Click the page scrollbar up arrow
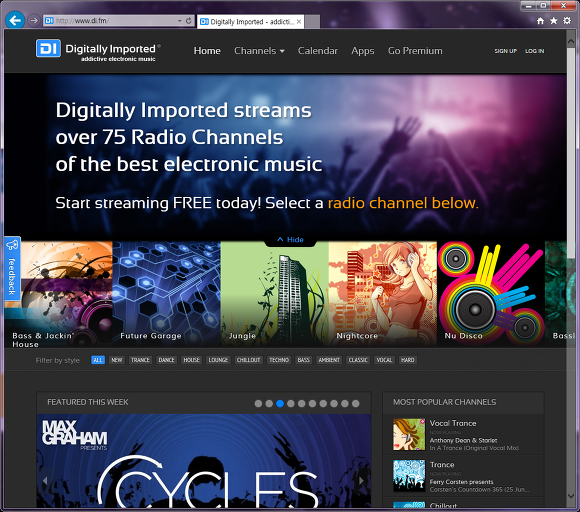This screenshot has width=580, height=512. [571, 41]
